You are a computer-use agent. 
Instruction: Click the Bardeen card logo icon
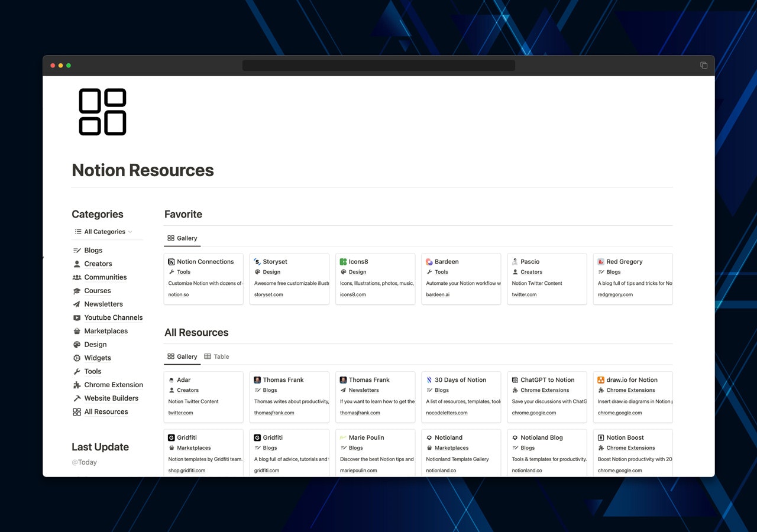click(x=429, y=262)
